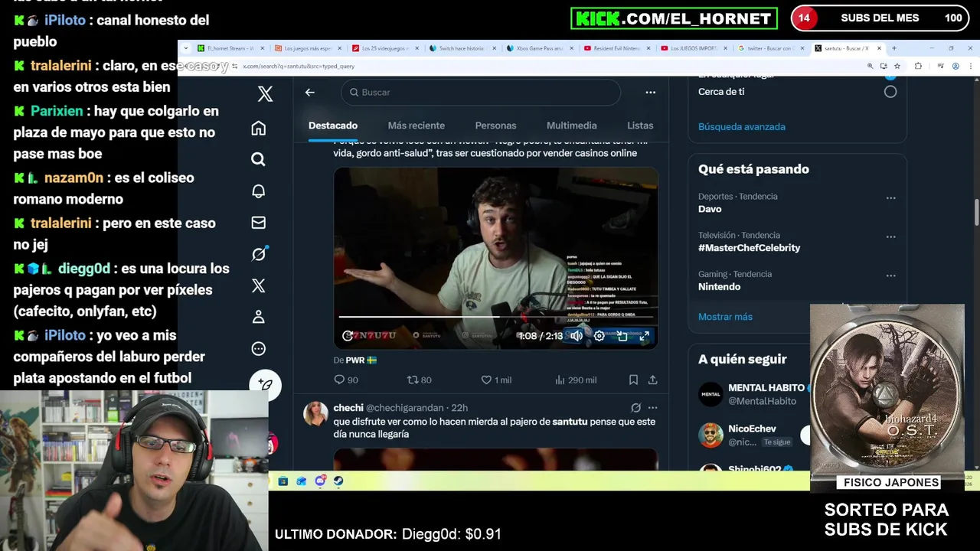Repost the post with 80 reposts
This screenshot has height=551, width=980.
(x=419, y=380)
